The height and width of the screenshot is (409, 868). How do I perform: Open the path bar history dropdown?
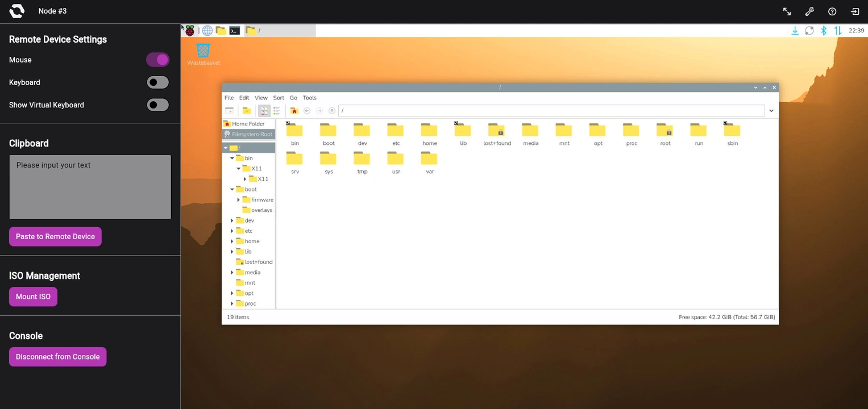click(x=771, y=111)
